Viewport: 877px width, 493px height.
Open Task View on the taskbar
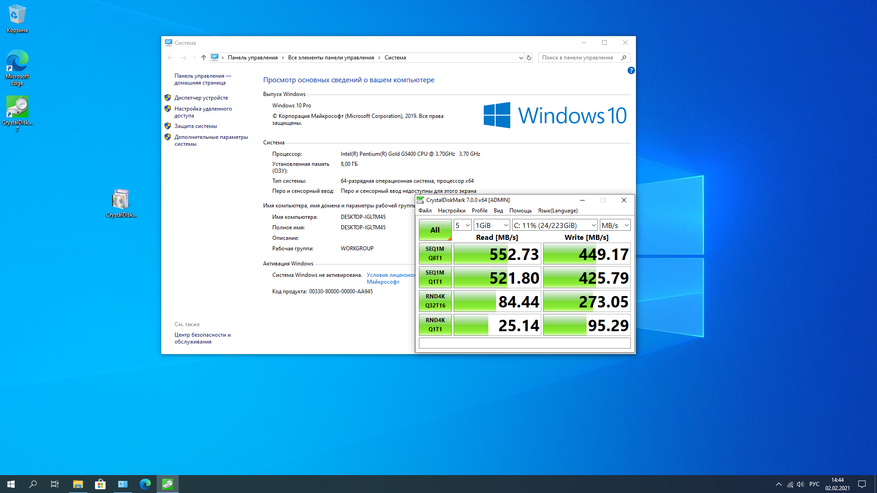(x=54, y=484)
